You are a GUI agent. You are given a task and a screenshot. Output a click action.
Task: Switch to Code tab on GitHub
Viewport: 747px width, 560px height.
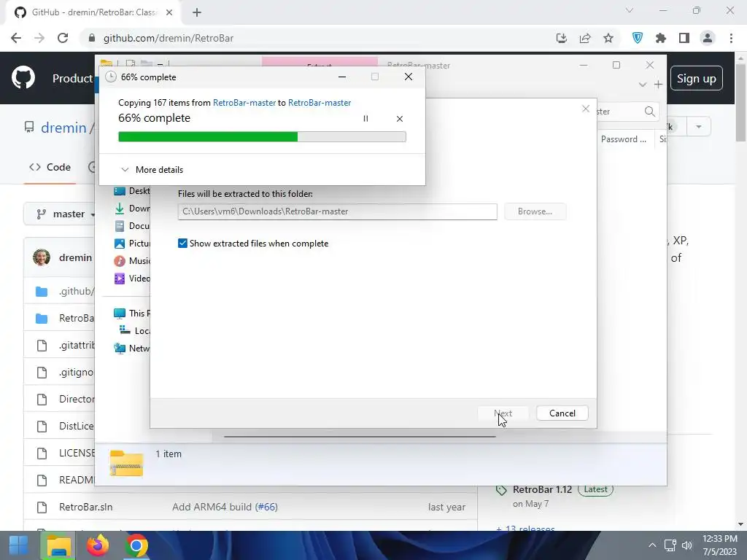tap(50, 167)
